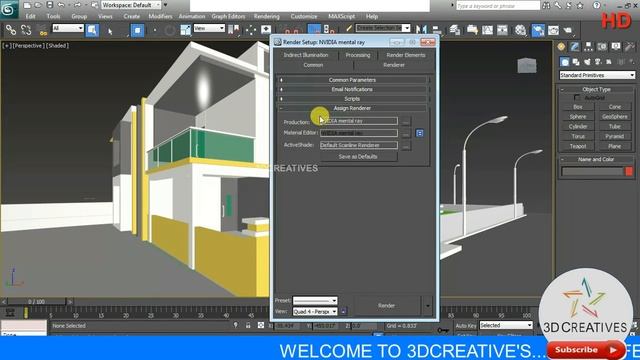This screenshot has height=360, width=640.
Task: Open the Hierarchy command panel tab
Action: (588, 47)
